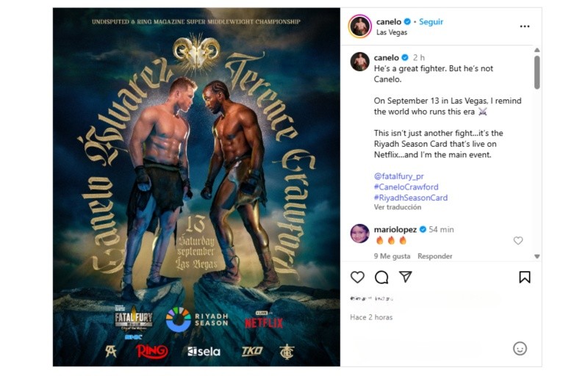Open the emoji picker smiley icon
Viewport: 588px width, 376px height.
point(520,349)
